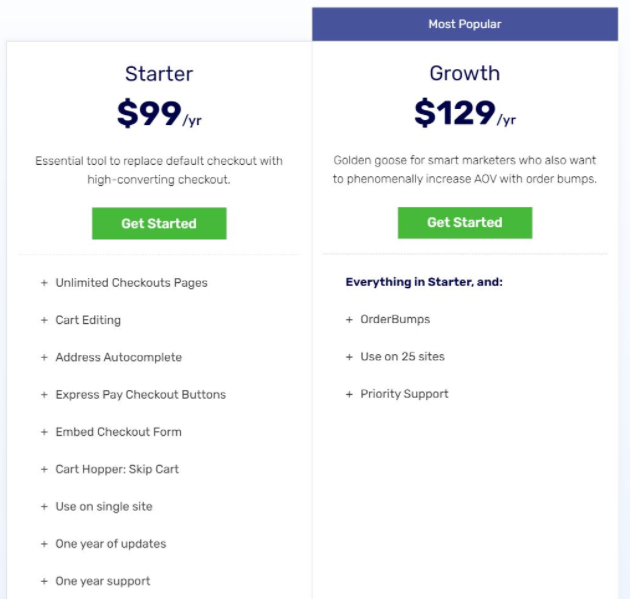The height and width of the screenshot is (599, 630).
Task: Click the Growth plan title
Action: [x=465, y=73]
